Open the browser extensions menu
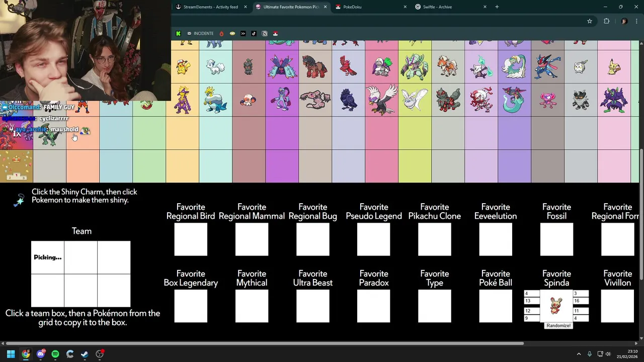This screenshot has width=644, height=362. [x=606, y=21]
